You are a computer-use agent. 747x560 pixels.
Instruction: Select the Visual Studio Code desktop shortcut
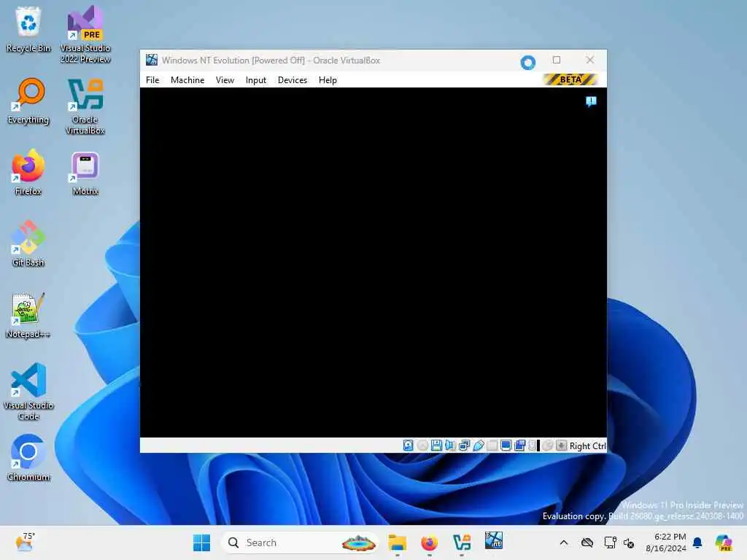pos(28,392)
